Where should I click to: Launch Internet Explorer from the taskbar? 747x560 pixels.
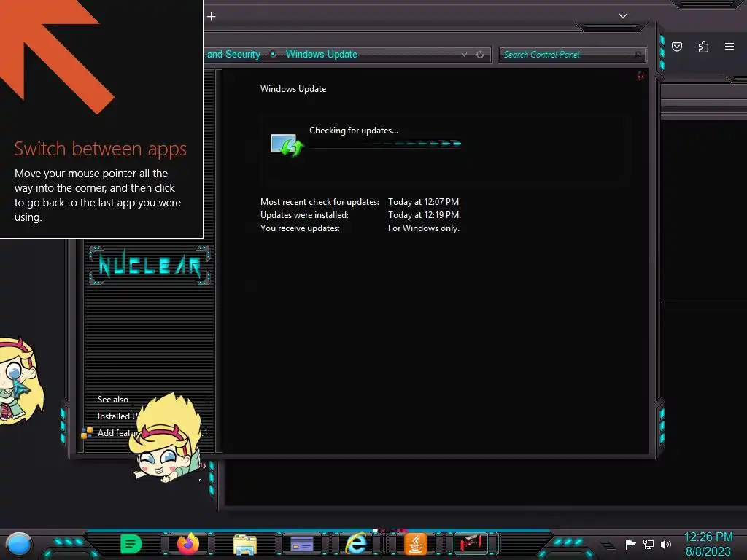tap(357, 543)
